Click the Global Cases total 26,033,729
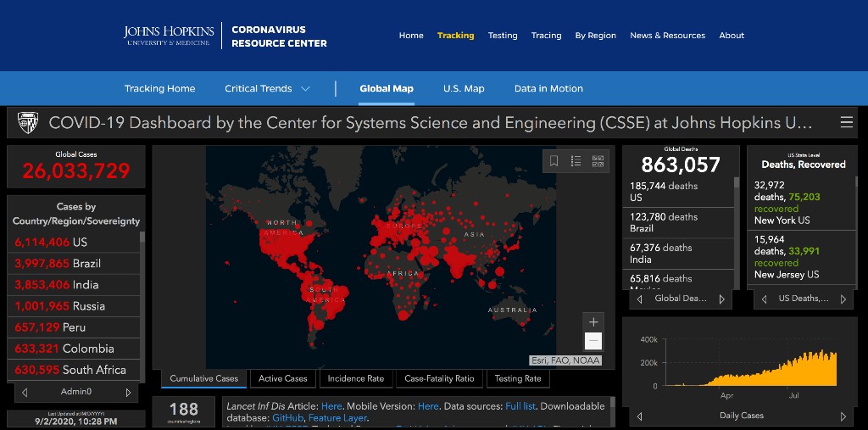This screenshot has height=430, width=868. point(76,171)
